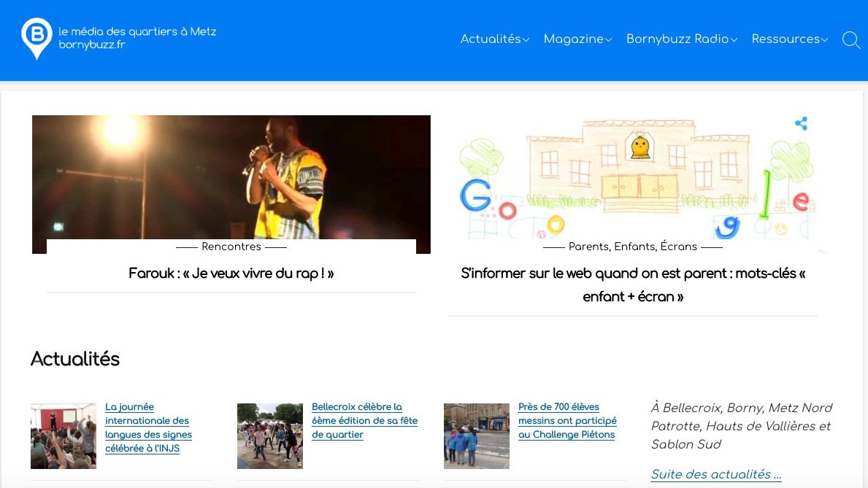
Task: Click 'le média des quartiers à Metz' tagline
Action: (x=137, y=31)
